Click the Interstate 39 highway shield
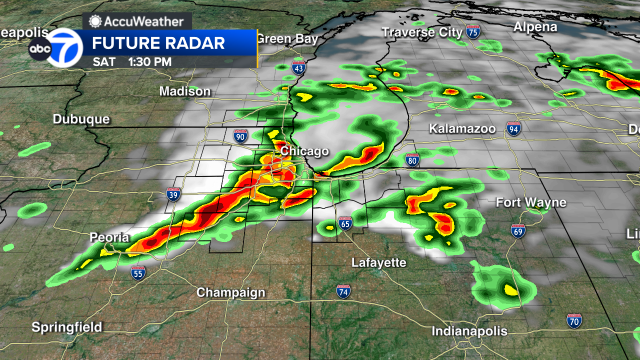 click(x=173, y=194)
